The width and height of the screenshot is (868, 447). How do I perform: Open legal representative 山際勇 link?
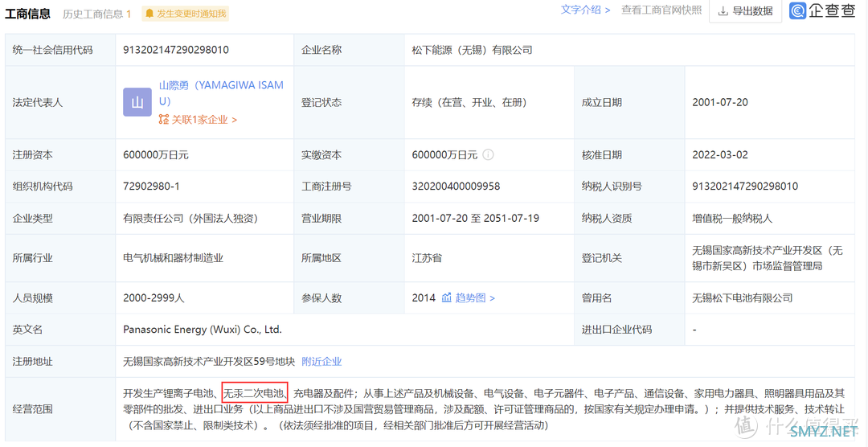(x=222, y=93)
